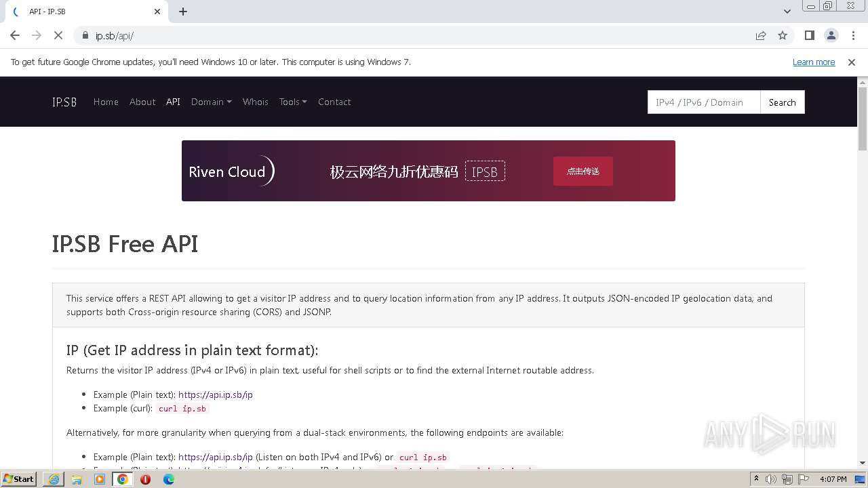Open Chrome side panel
The height and width of the screenshot is (488, 868).
809,35
